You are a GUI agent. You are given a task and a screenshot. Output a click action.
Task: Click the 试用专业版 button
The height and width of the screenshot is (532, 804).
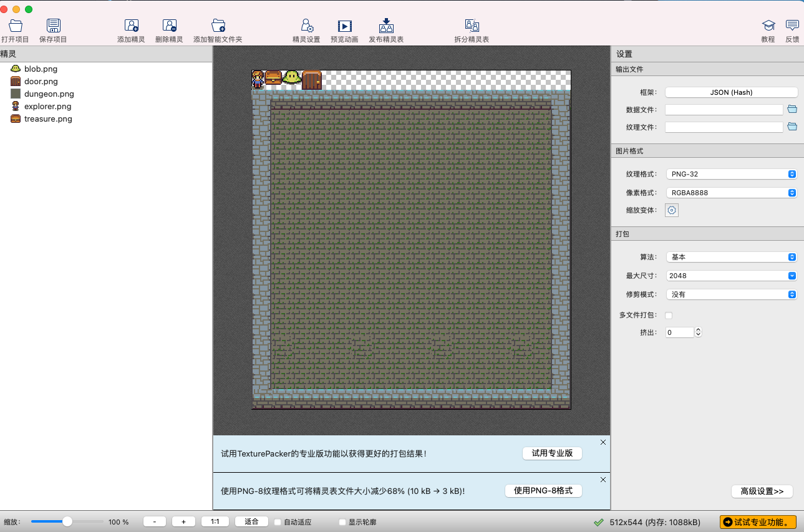[552, 453]
